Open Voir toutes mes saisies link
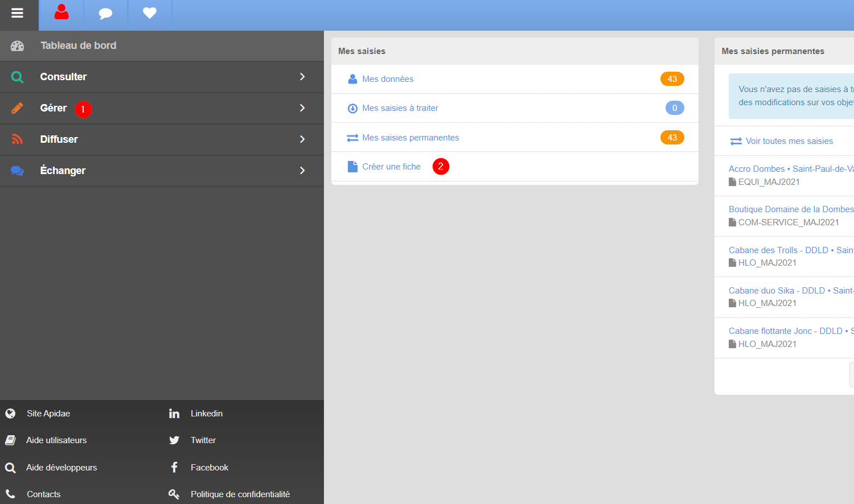854x504 pixels. coord(789,141)
